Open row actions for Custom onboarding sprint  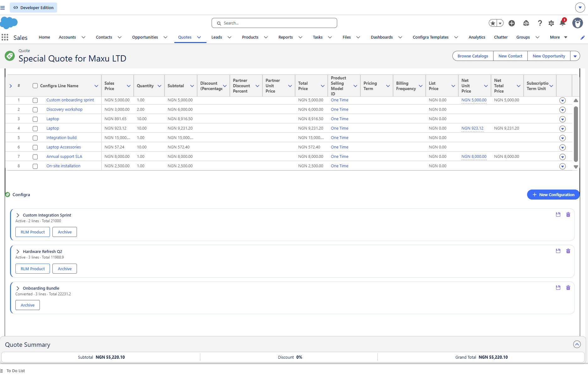click(x=563, y=100)
